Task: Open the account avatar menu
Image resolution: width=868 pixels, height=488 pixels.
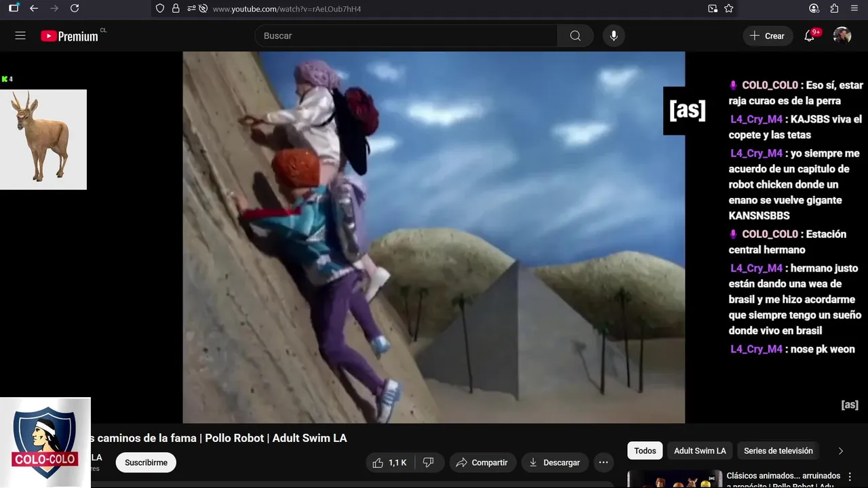Action: [842, 36]
